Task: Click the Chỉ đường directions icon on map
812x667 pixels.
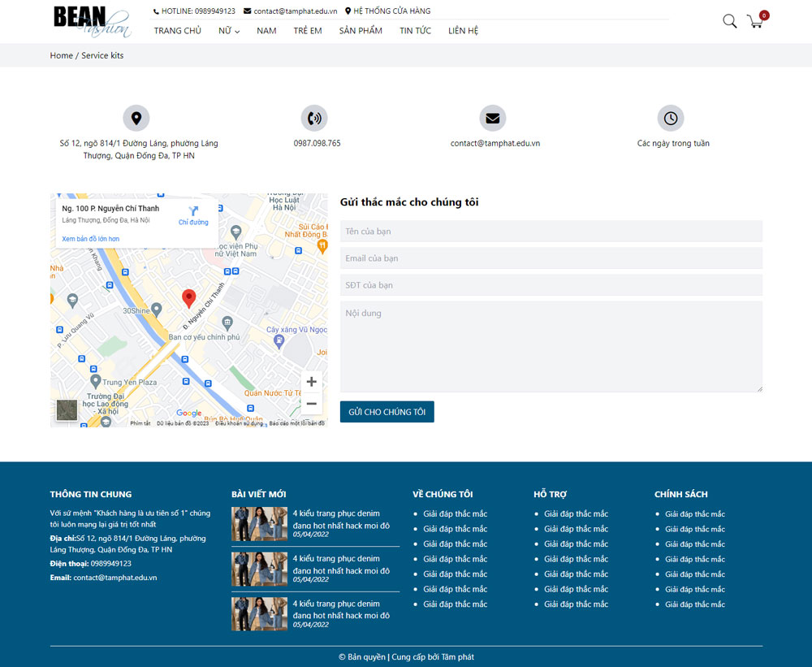Action: click(193, 212)
